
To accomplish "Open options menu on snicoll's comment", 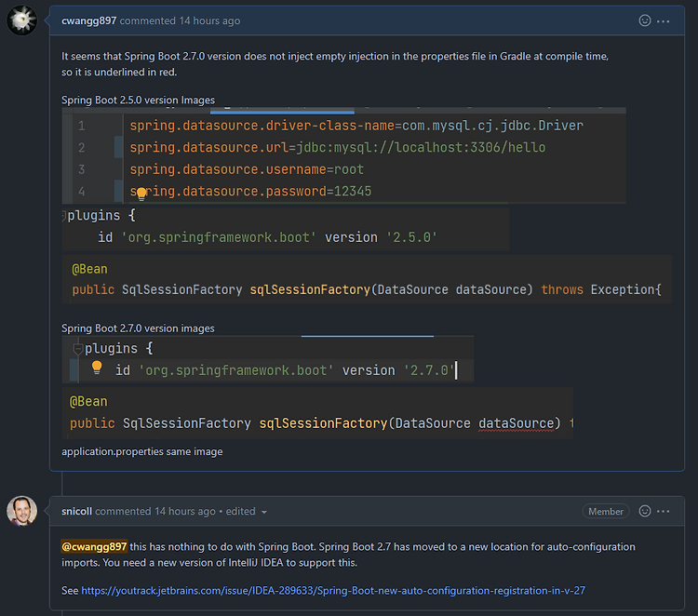I will 663,512.
